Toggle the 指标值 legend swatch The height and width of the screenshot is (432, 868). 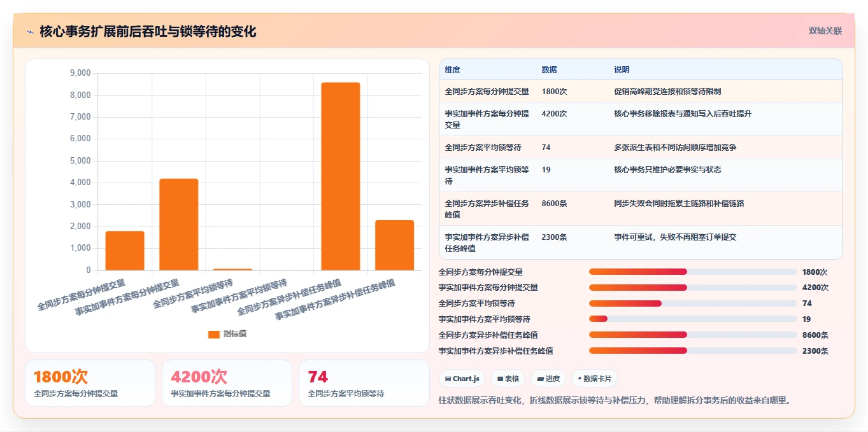(x=214, y=334)
